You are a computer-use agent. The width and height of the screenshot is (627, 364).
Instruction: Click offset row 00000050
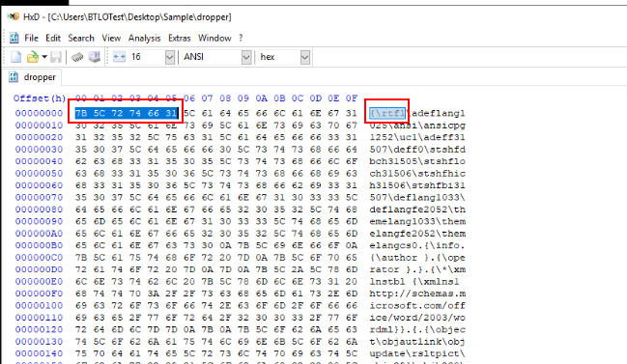[x=40, y=173]
